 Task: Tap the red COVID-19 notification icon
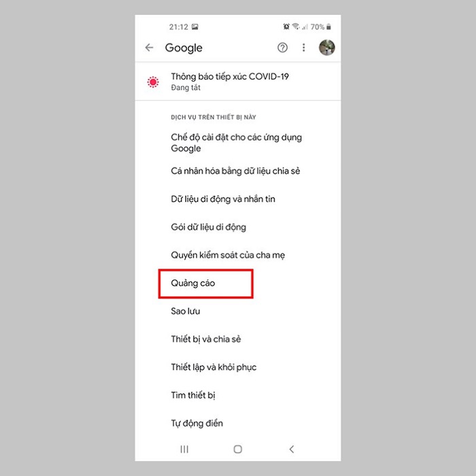point(153,82)
